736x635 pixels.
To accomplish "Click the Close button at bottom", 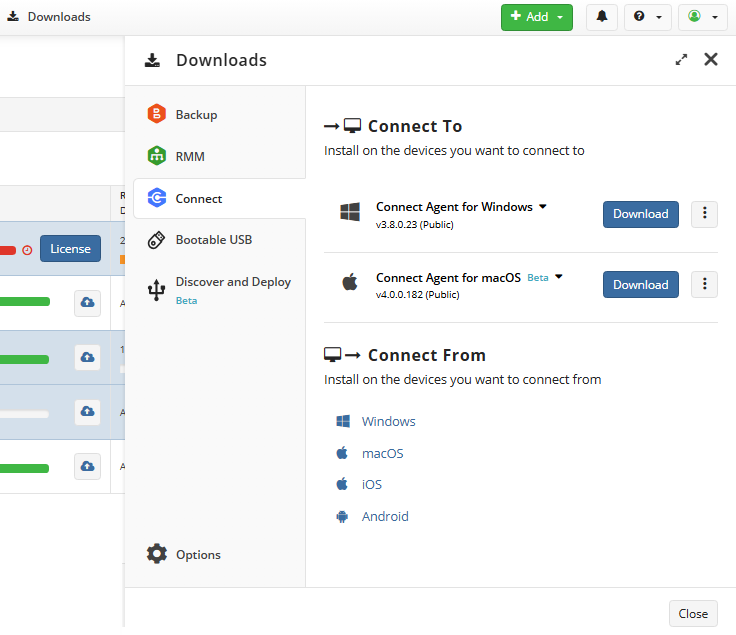I will 693,613.
